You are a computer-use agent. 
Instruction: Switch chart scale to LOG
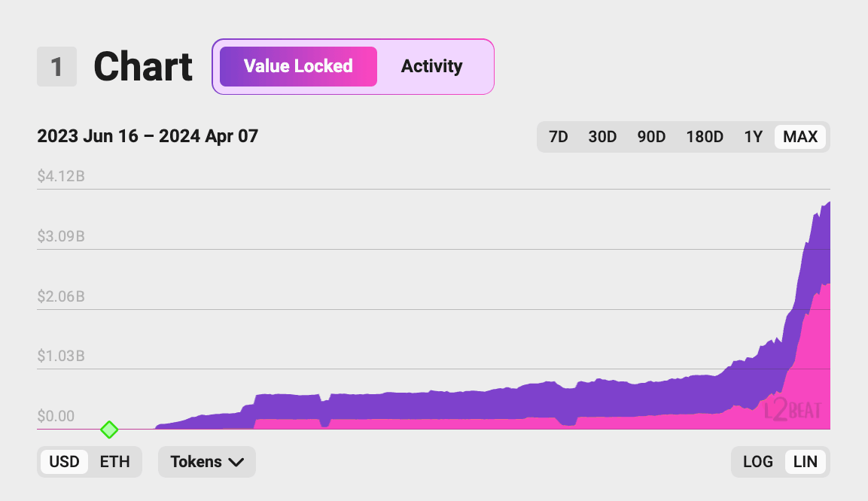pos(757,462)
